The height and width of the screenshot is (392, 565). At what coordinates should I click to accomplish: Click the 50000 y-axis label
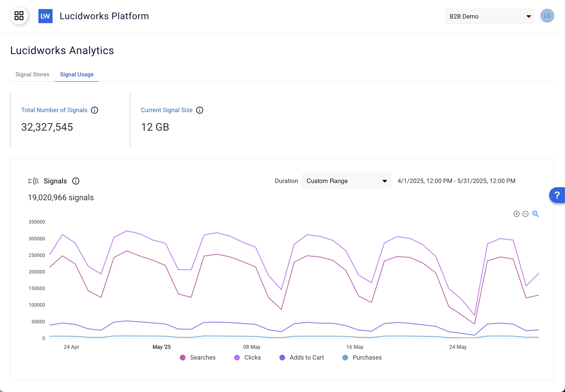[x=38, y=322]
